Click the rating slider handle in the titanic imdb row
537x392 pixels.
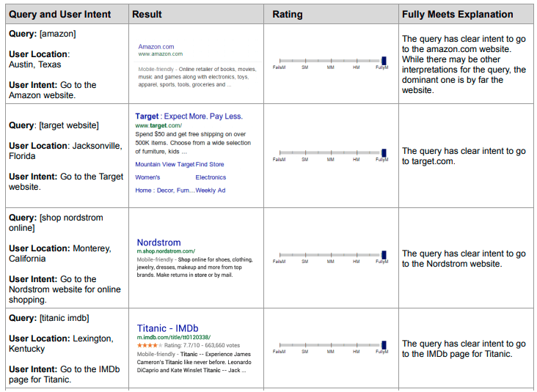[x=384, y=345]
